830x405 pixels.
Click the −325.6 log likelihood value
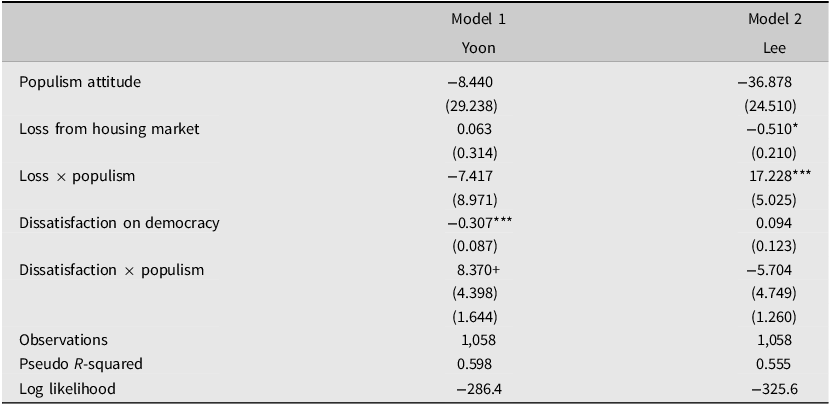click(775, 389)
